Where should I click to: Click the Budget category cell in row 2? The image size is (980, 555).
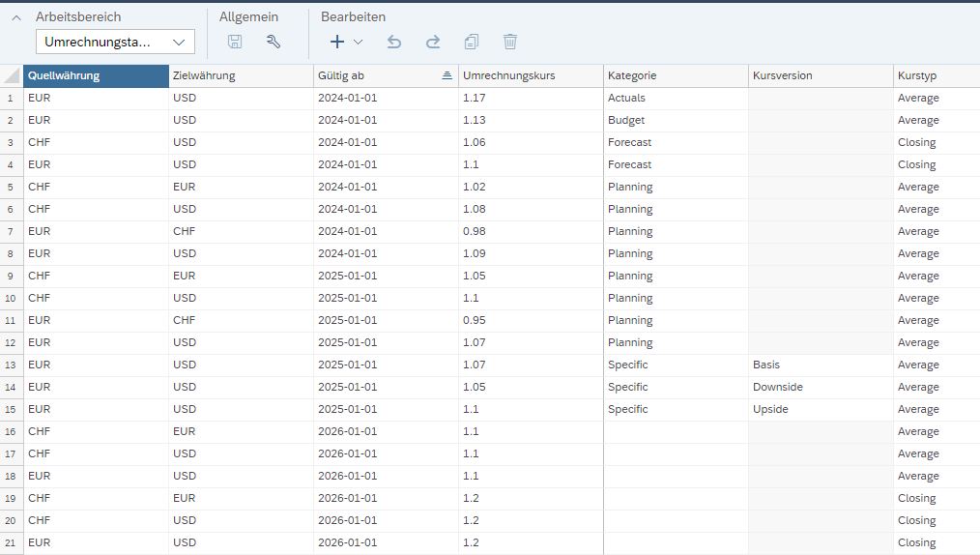pos(676,121)
